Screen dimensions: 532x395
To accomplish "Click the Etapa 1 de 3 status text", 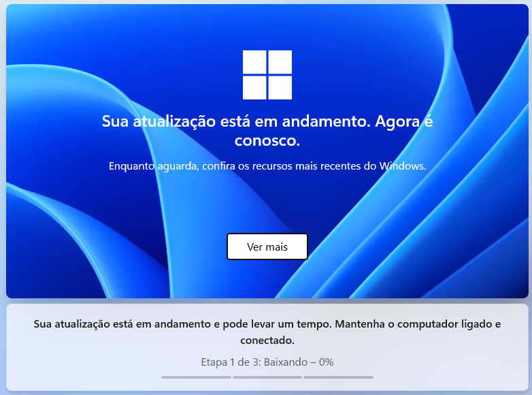I will pyautogui.click(x=231, y=362).
